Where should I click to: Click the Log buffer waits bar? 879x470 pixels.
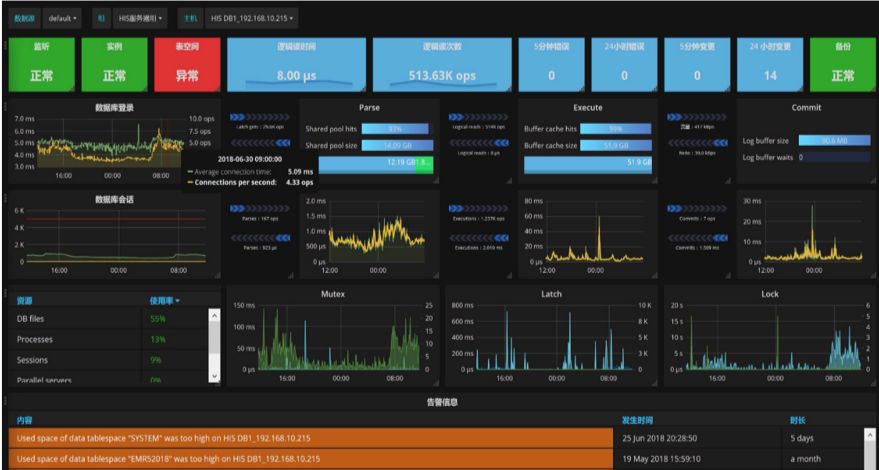point(834,158)
